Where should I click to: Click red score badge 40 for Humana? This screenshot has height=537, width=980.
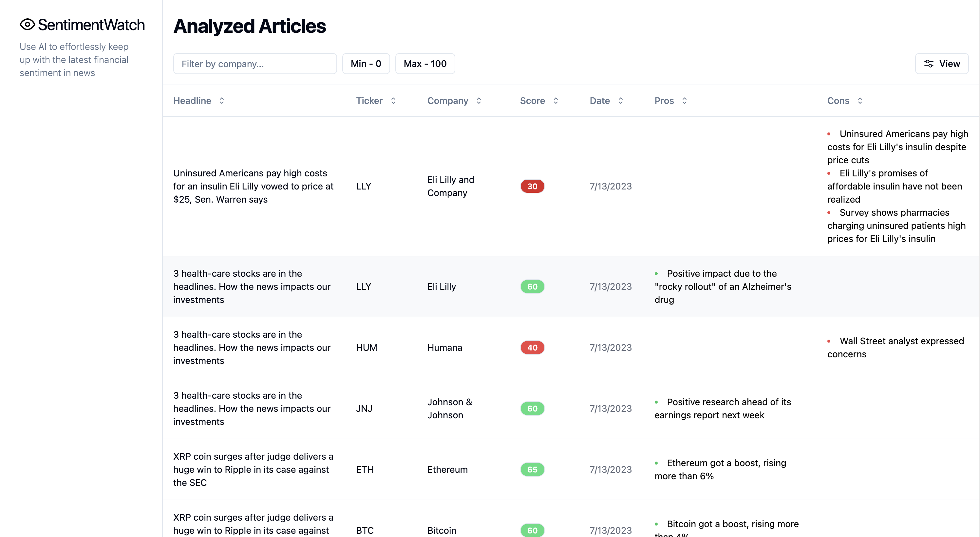click(532, 347)
